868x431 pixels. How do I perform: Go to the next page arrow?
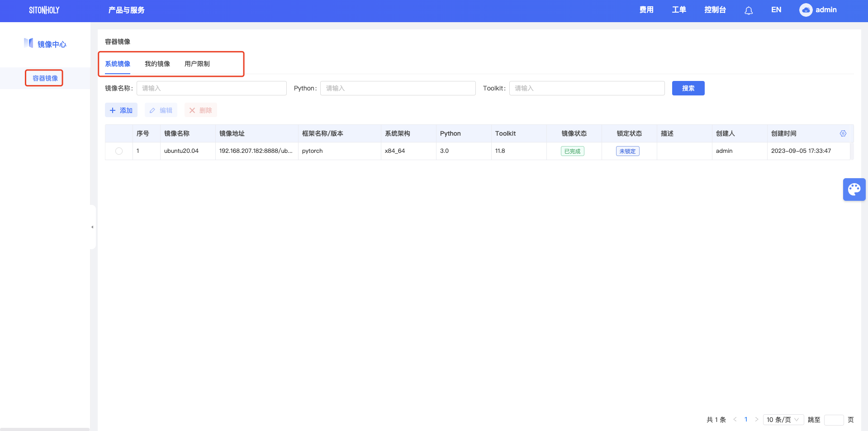(x=756, y=420)
